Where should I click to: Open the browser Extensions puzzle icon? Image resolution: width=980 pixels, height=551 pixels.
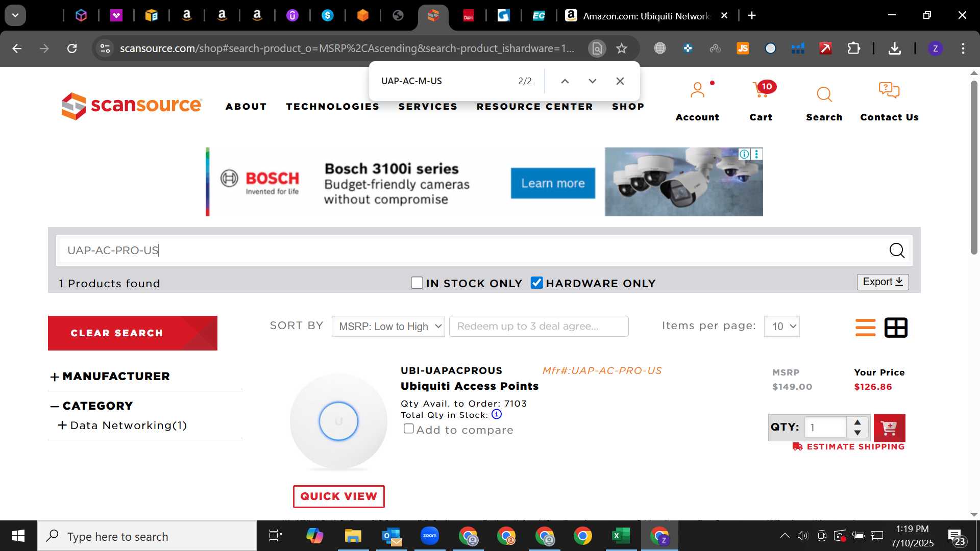coord(853,48)
